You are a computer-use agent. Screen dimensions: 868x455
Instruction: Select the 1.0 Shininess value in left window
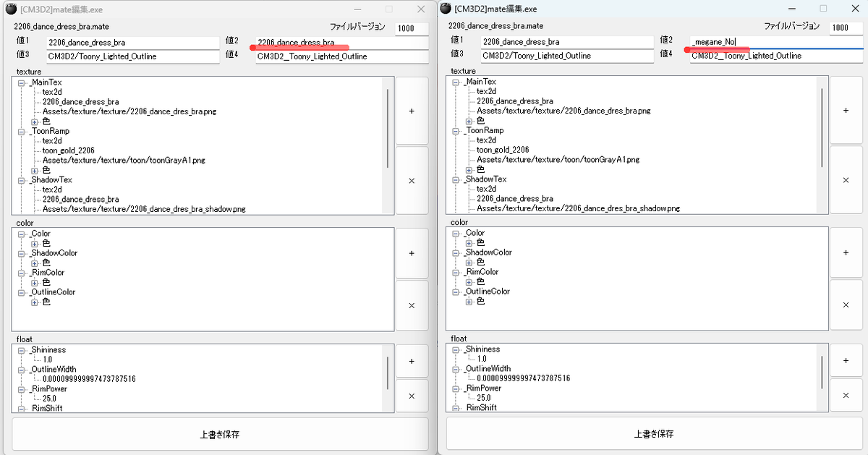tap(48, 360)
